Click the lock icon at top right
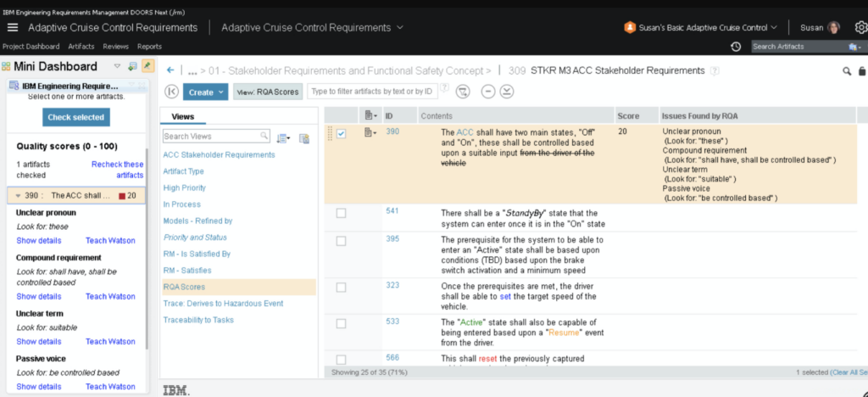This screenshot has width=868, height=397. (862, 71)
